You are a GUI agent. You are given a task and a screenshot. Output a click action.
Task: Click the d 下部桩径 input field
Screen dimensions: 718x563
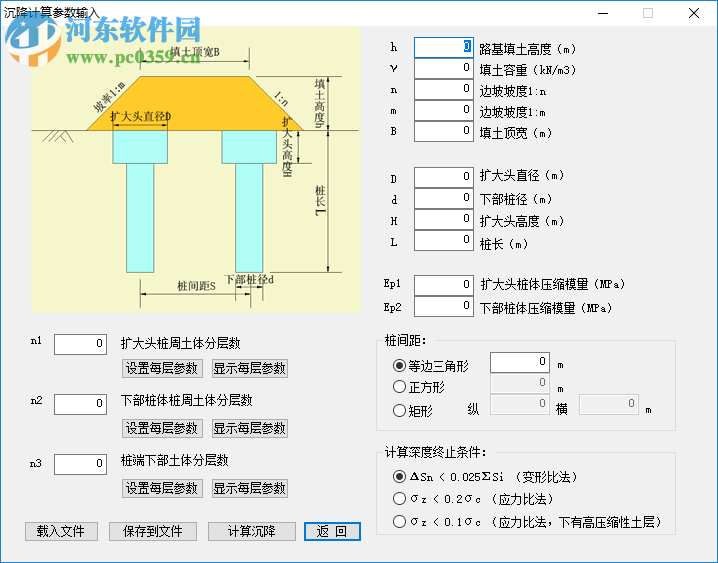(x=444, y=198)
